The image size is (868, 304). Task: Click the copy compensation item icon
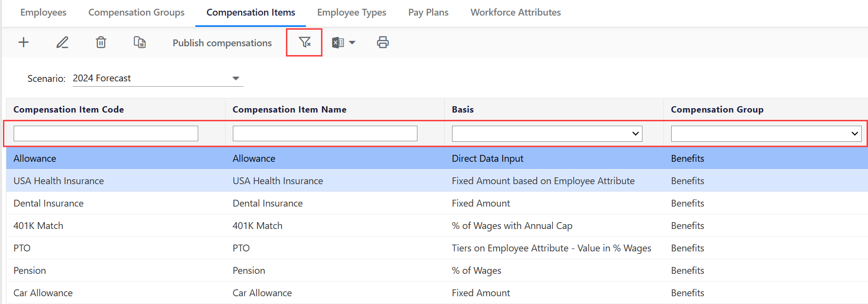(x=140, y=42)
